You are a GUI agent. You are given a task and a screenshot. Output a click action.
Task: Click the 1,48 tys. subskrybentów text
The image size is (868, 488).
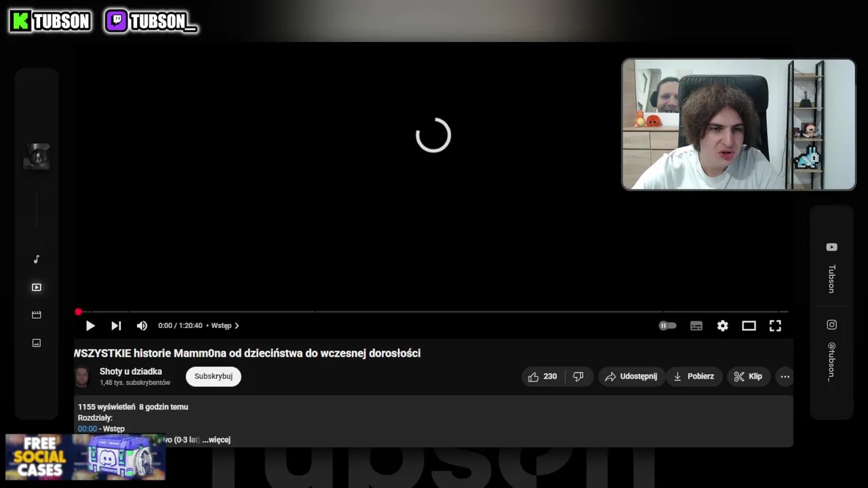tap(135, 383)
